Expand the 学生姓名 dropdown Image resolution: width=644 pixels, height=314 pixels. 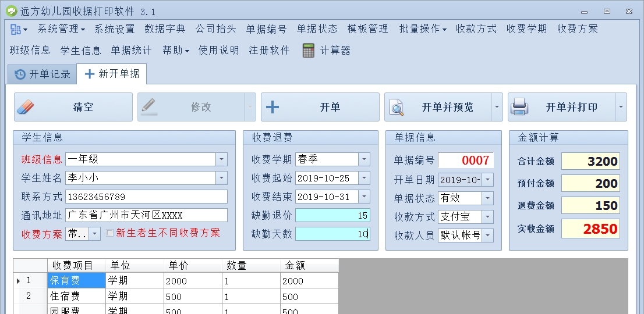pos(221,178)
